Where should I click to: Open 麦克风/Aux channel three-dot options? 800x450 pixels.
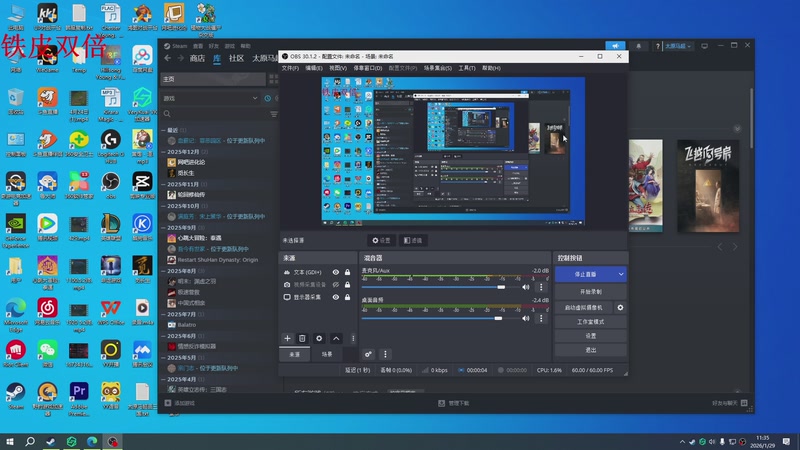(541, 287)
